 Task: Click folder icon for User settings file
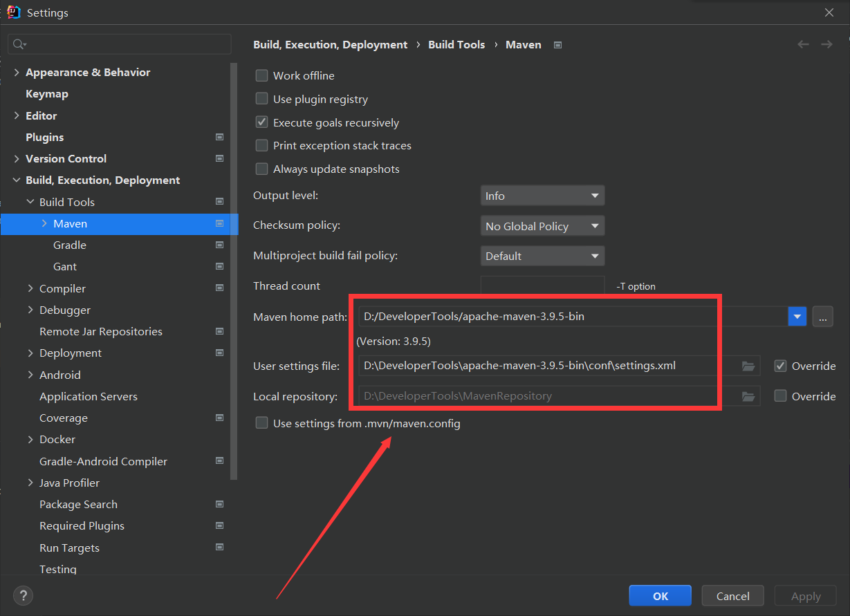point(748,366)
